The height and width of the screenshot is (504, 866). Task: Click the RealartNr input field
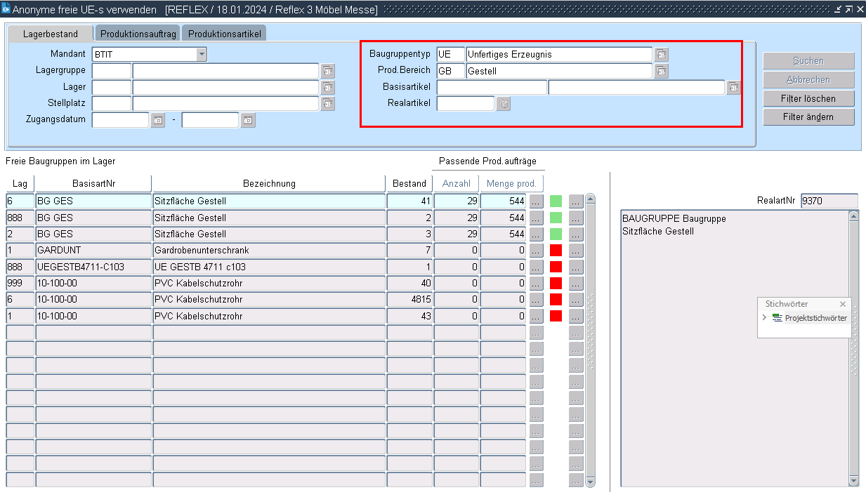click(x=829, y=201)
